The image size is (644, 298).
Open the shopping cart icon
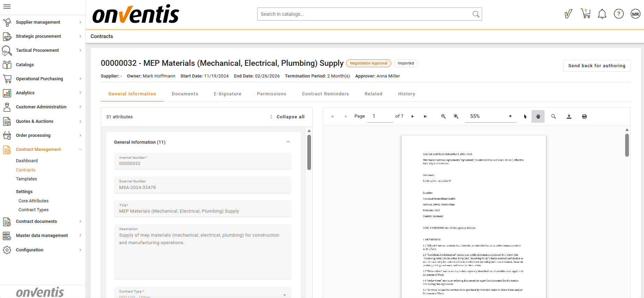click(585, 14)
